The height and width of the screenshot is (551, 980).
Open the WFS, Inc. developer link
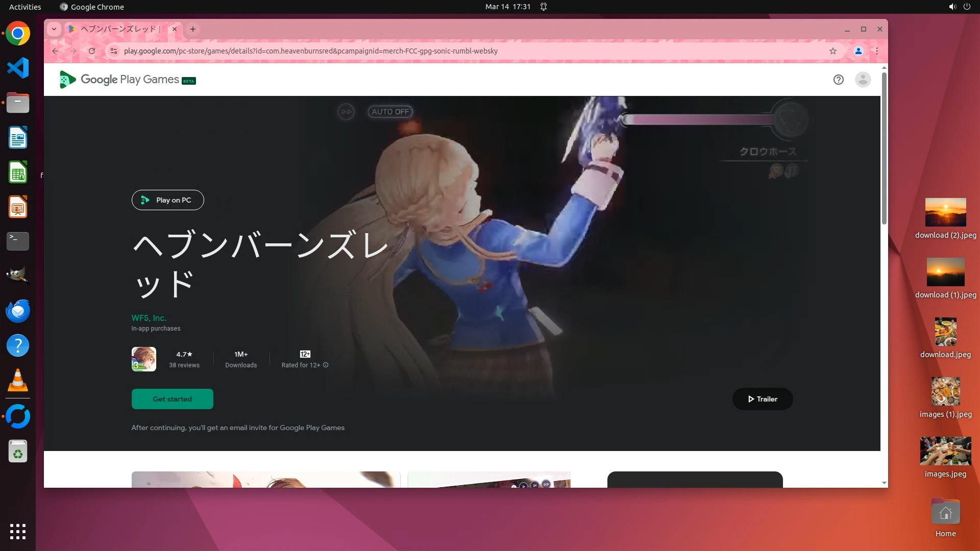tap(149, 318)
